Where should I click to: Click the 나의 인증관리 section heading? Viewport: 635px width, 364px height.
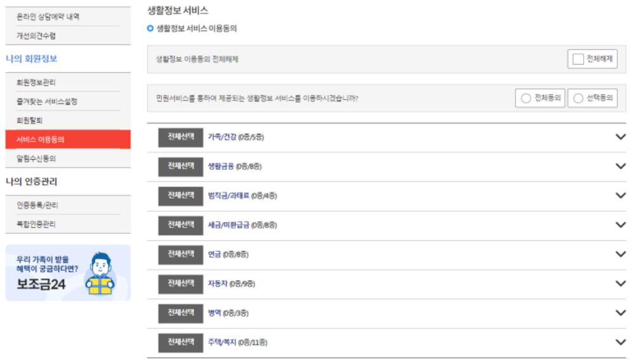point(32,181)
